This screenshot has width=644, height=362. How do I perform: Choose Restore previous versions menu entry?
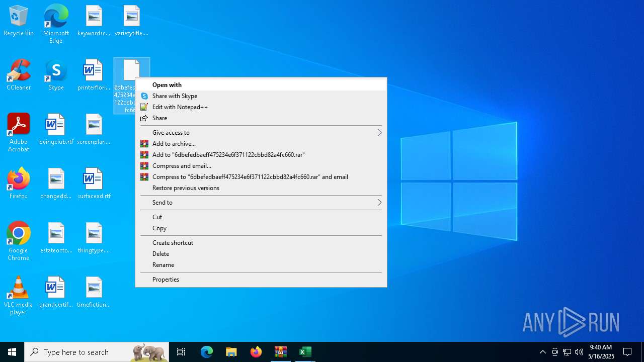261,188
